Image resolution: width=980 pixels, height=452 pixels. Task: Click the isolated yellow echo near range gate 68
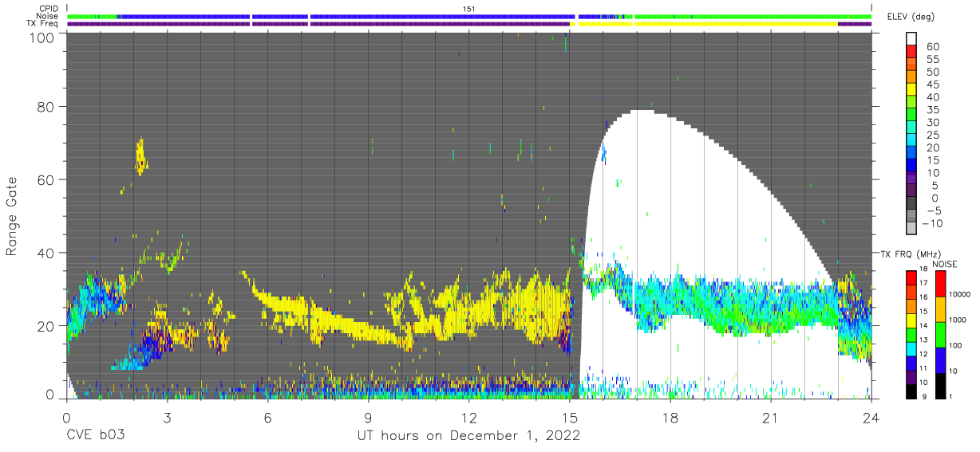tap(141, 156)
